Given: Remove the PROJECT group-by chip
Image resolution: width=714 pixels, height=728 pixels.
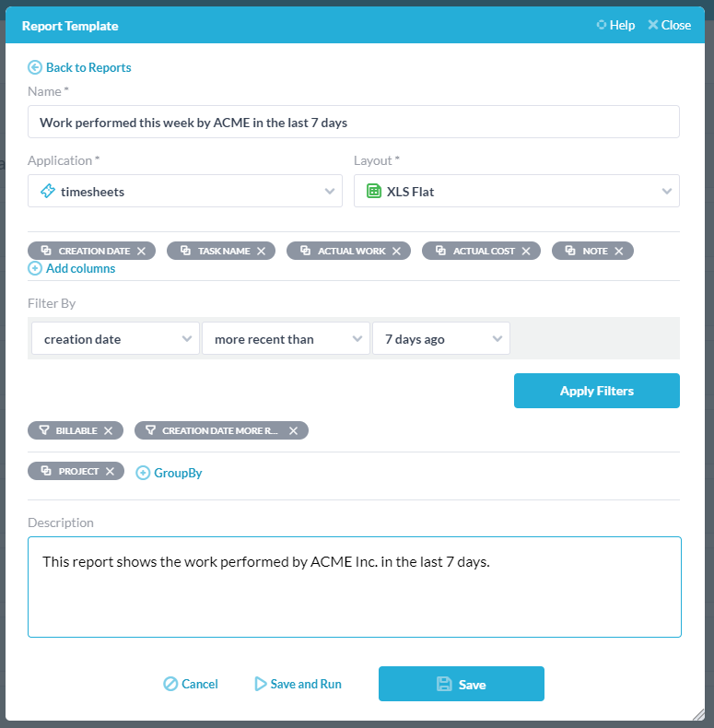Looking at the screenshot, I should [x=110, y=471].
